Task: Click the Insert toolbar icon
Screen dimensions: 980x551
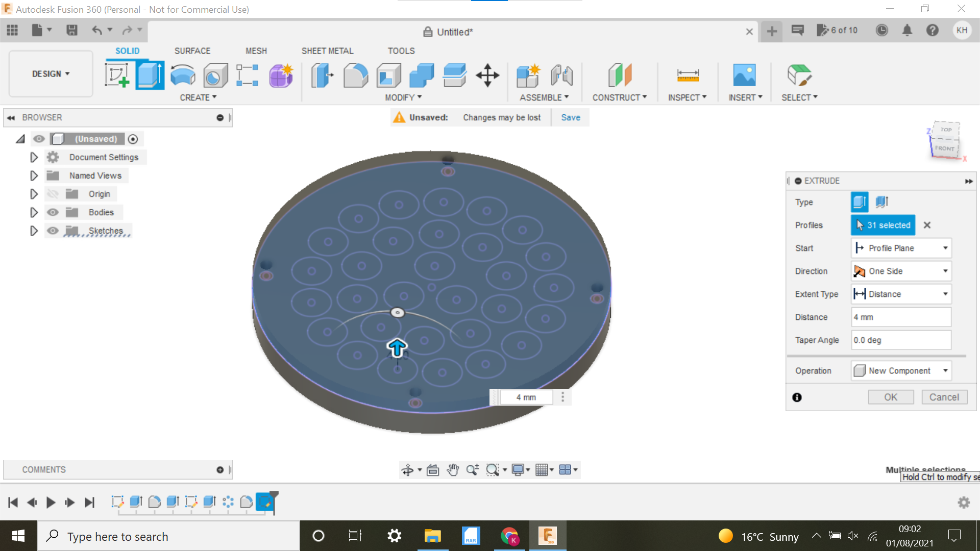Action: 744,74
